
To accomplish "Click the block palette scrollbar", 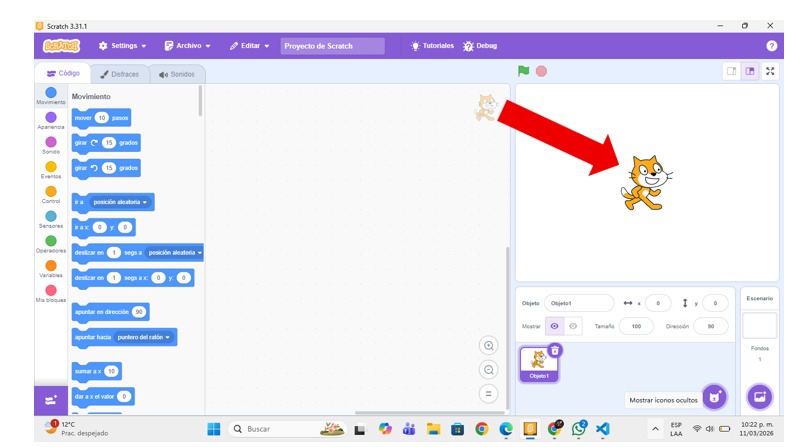I will pyautogui.click(x=201, y=101).
